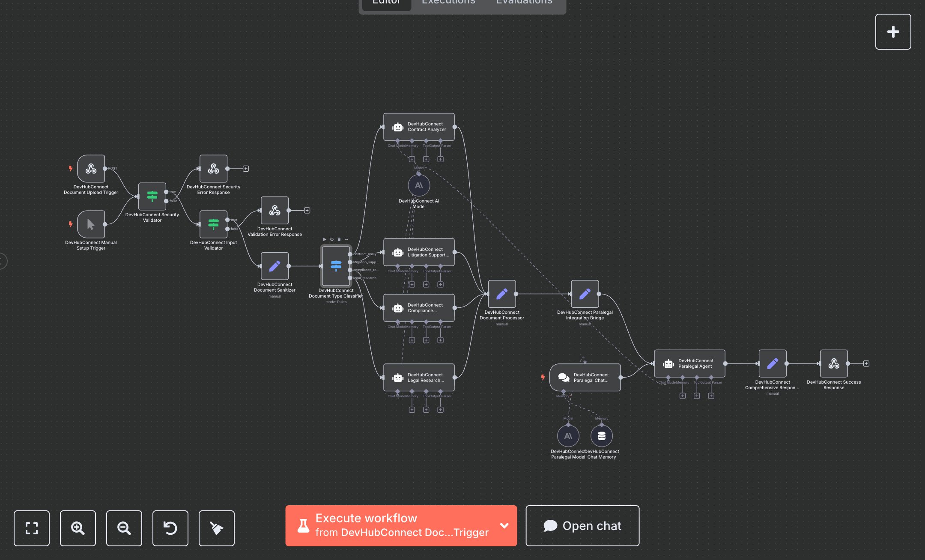Add a Tool sub-node to Compliance agent
Screen dimensions: 925x560
[426, 340]
